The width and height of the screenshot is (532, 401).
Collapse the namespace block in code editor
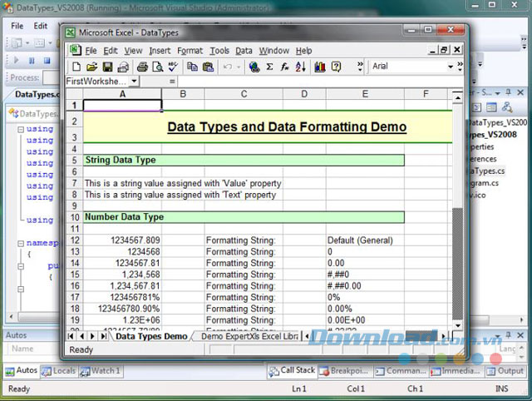pyautogui.click(x=21, y=244)
